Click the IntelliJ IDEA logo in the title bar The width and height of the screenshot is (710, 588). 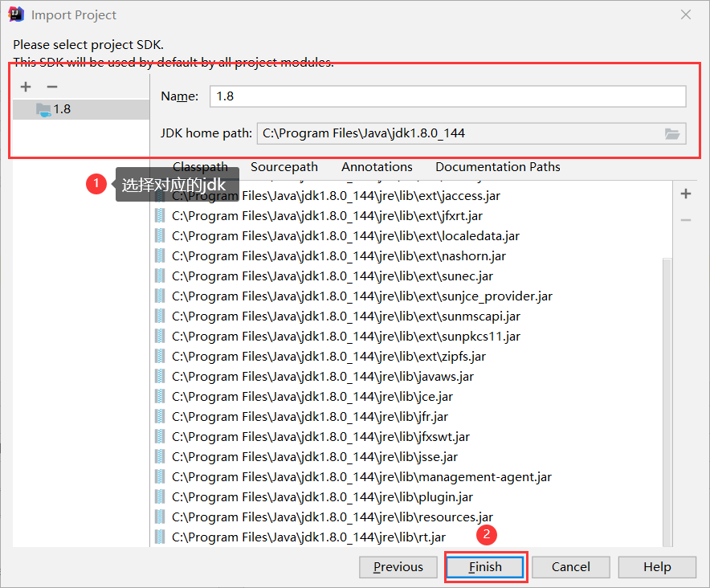16,14
